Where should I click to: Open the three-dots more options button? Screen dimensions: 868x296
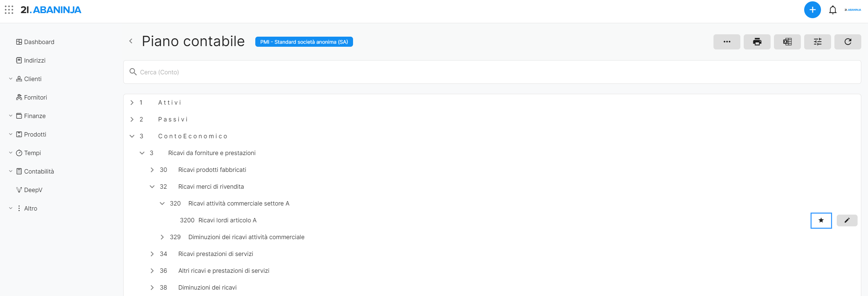[x=727, y=42]
